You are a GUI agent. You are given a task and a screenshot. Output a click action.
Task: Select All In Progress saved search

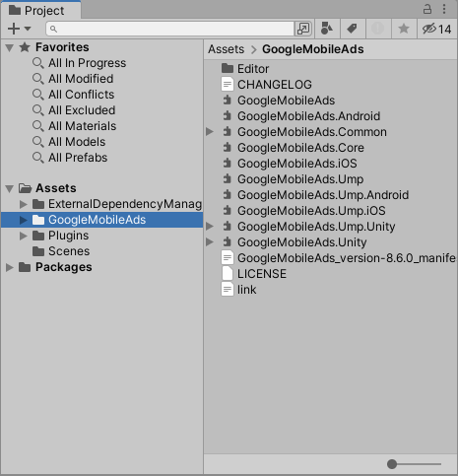point(87,63)
